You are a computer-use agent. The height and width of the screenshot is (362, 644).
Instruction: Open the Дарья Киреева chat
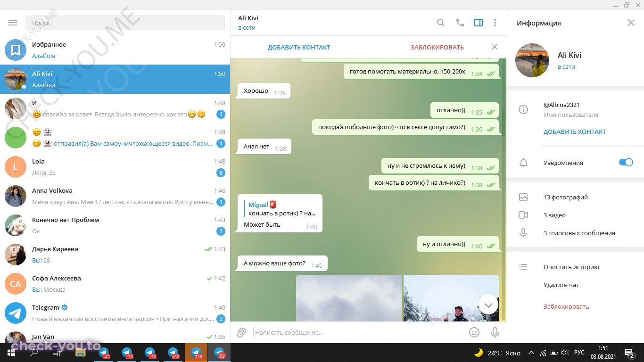(115, 255)
